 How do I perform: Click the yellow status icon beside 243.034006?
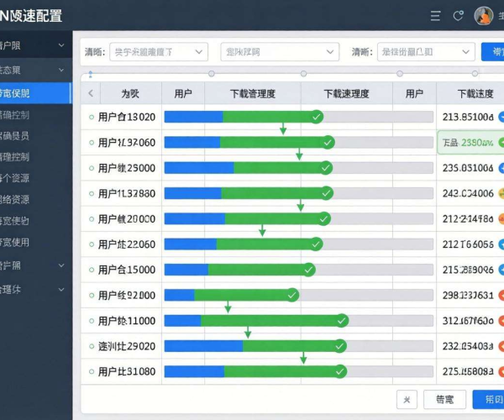pos(501,193)
